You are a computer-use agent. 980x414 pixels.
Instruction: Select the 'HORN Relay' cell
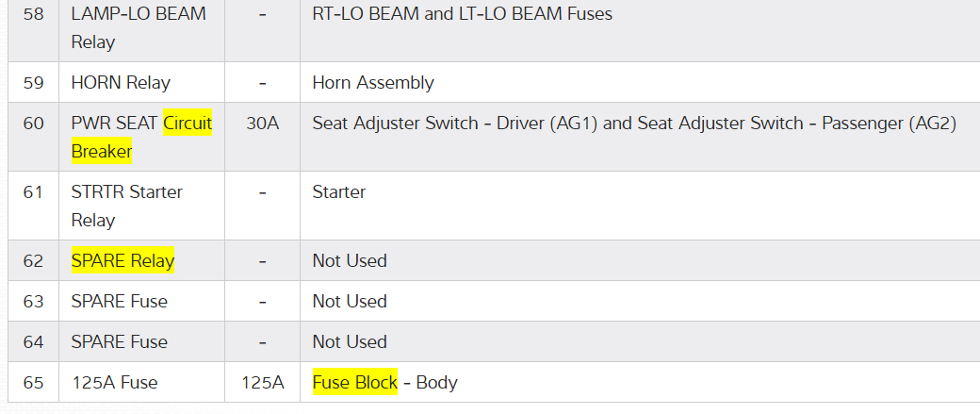coord(121,82)
